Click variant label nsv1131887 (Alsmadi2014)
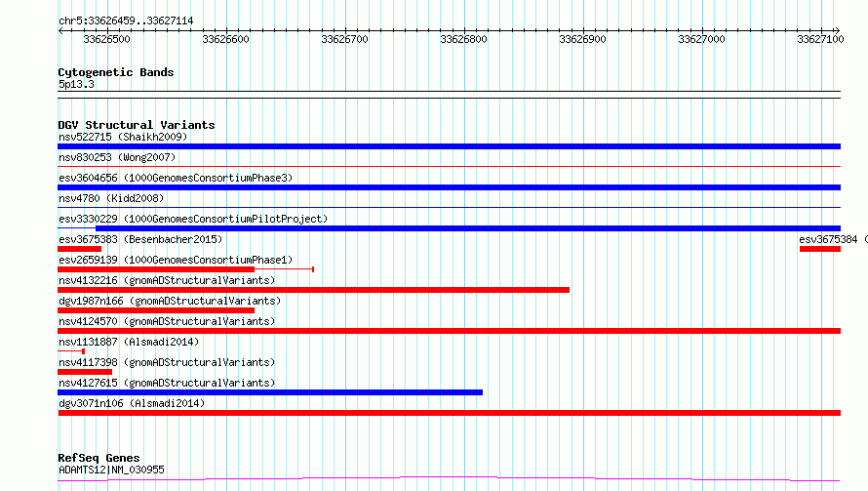 129,342
